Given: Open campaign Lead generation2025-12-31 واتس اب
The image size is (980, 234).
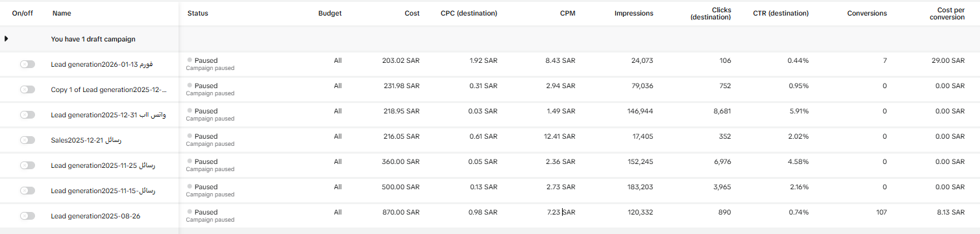Looking at the screenshot, I should [x=108, y=115].
